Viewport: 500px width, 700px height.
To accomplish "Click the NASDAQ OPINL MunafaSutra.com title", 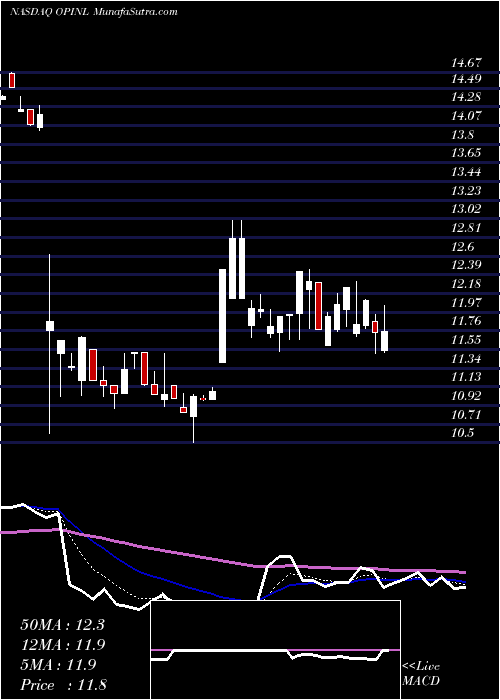I will [94, 12].
